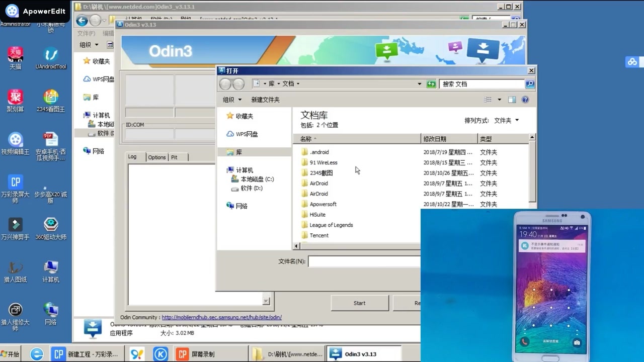Click the blue K taskbar icon
The height and width of the screenshot is (362, 644).
point(160,354)
